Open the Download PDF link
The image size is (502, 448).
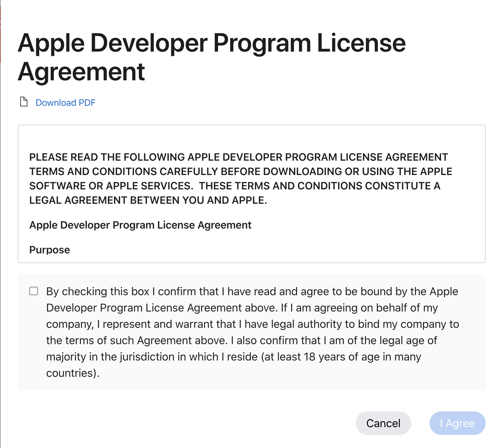66,103
